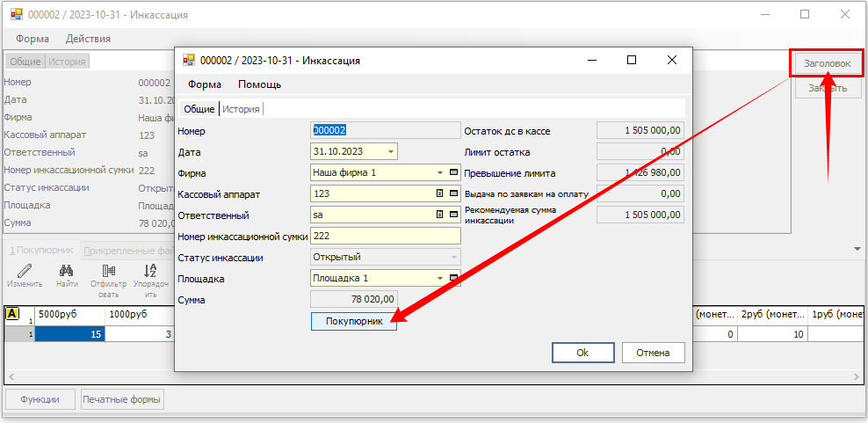The height and width of the screenshot is (423, 868).
Task: Open card icon next to Фирма field
Action: click(x=453, y=172)
